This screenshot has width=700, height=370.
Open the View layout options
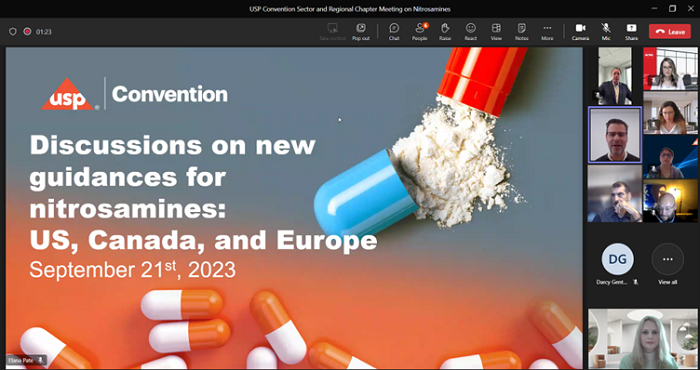click(496, 32)
